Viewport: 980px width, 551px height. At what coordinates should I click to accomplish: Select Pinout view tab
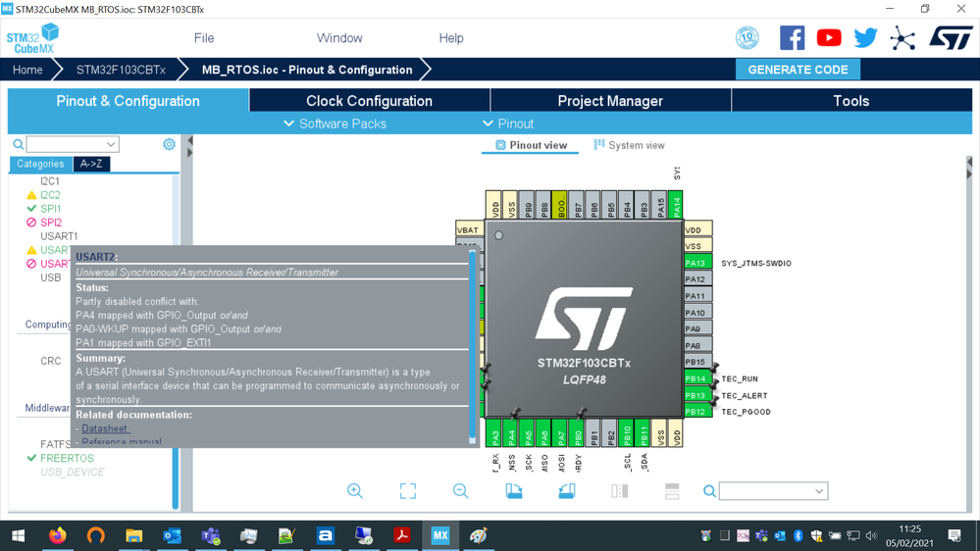tap(531, 145)
